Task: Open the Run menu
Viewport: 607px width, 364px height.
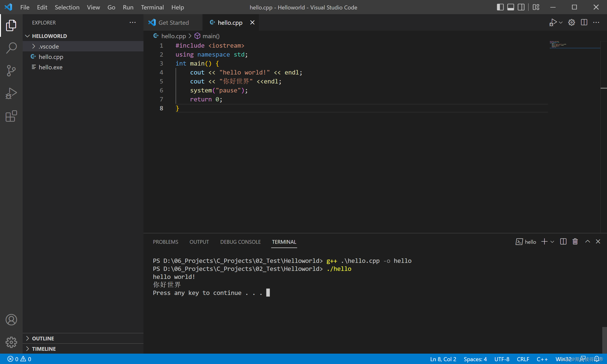Action: pyautogui.click(x=128, y=7)
